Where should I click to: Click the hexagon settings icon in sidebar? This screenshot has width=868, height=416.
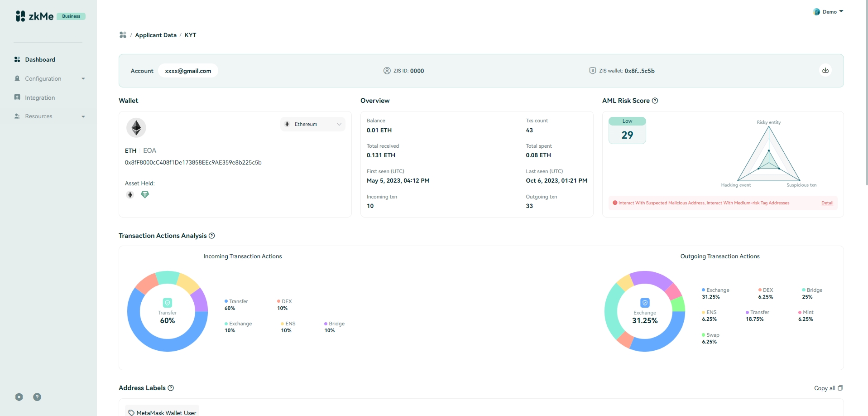(19, 397)
